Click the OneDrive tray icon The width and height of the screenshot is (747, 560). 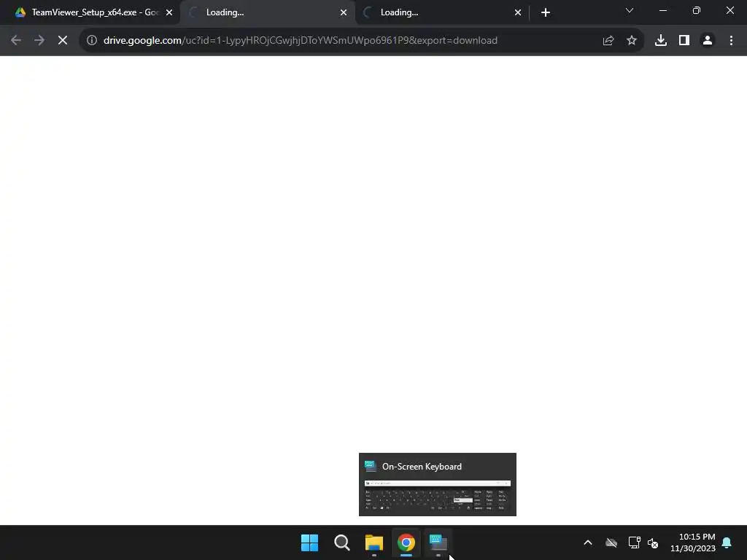(x=611, y=542)
